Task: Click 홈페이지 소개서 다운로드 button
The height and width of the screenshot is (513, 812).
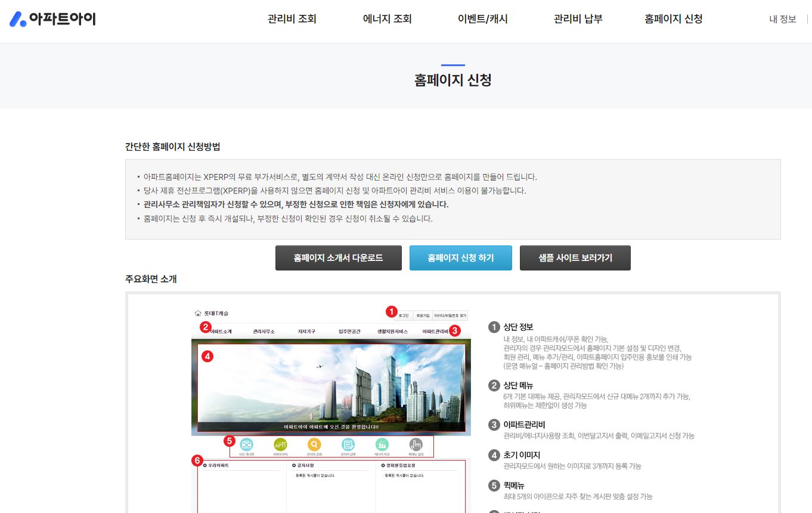Action: click(338, 257)
